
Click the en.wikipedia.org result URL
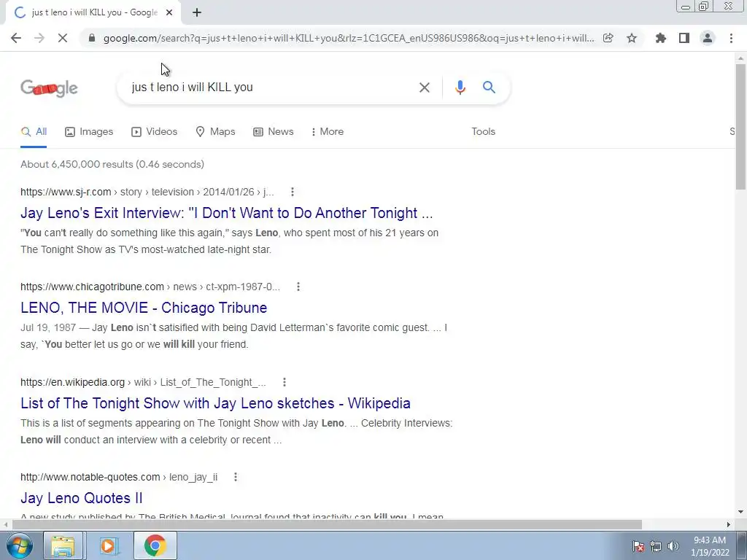144,382
